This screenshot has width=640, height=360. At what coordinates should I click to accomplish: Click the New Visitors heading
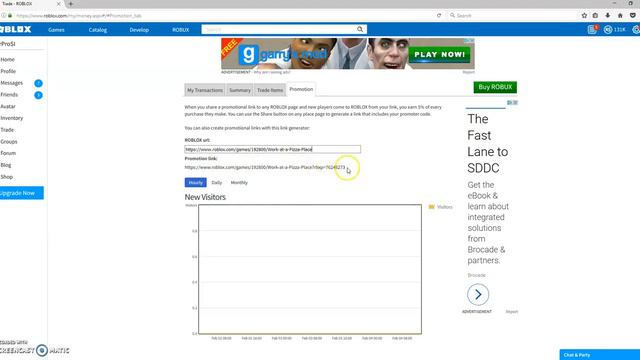[205, 197]
